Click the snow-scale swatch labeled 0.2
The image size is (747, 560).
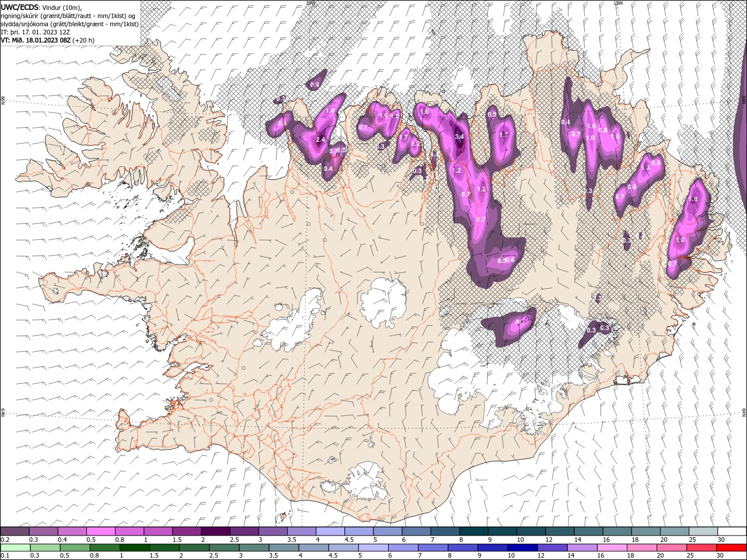pyautogui.click(x=15, y=531)
